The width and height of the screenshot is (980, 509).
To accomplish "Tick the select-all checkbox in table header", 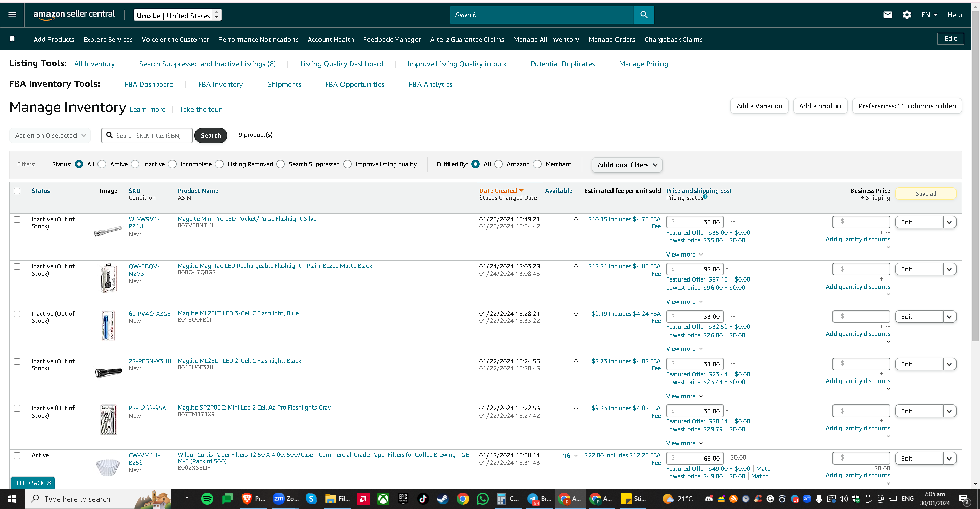I will click(17, 191).
